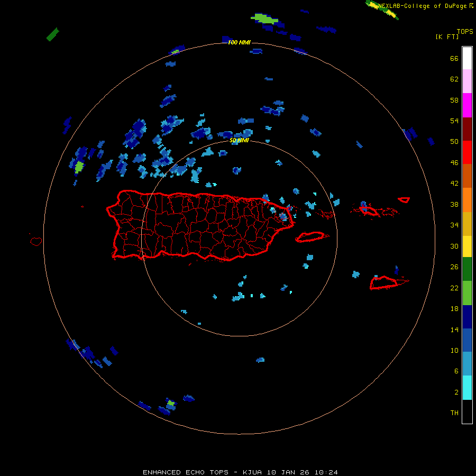
Task: Click the dark green echo at upper left
Action: (x=52, y=34)
